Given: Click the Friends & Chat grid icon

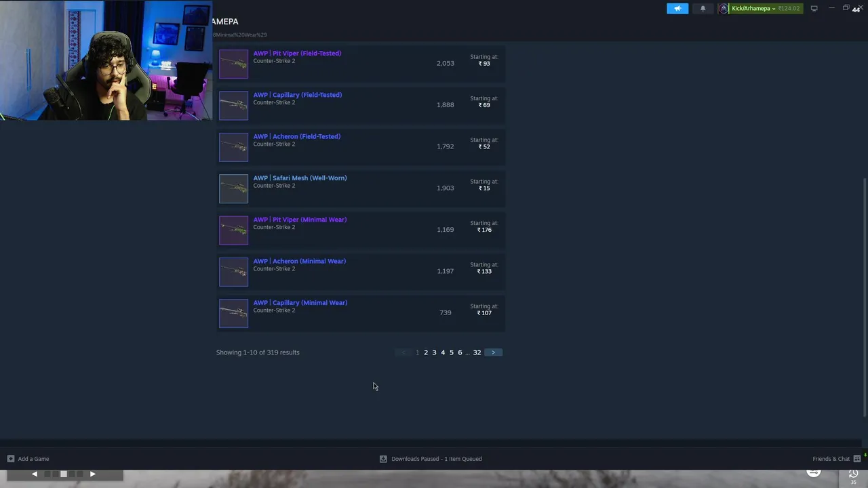Looking at the screenshot, I should point(857,459).
